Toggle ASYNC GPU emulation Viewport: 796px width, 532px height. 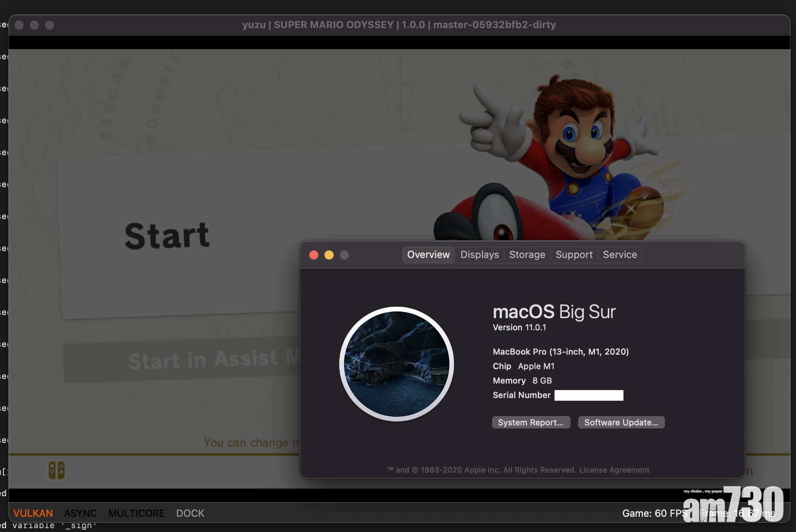tap(80, 513)
